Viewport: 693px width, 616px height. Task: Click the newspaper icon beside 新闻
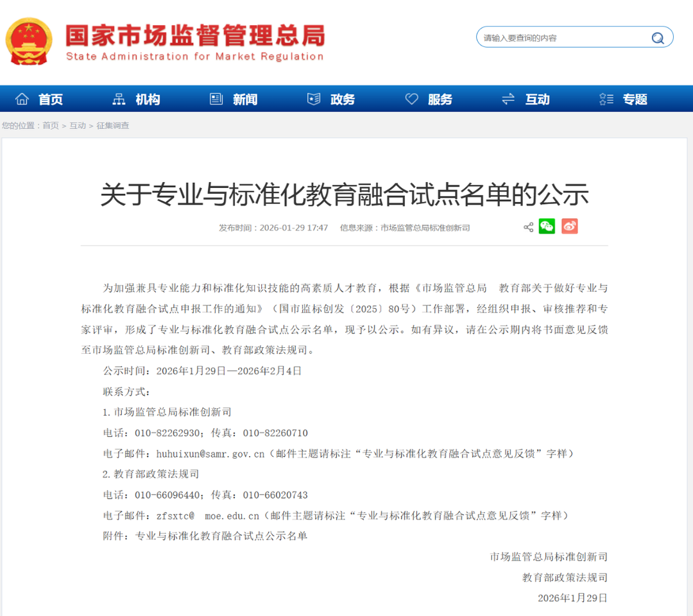point(216,99)
